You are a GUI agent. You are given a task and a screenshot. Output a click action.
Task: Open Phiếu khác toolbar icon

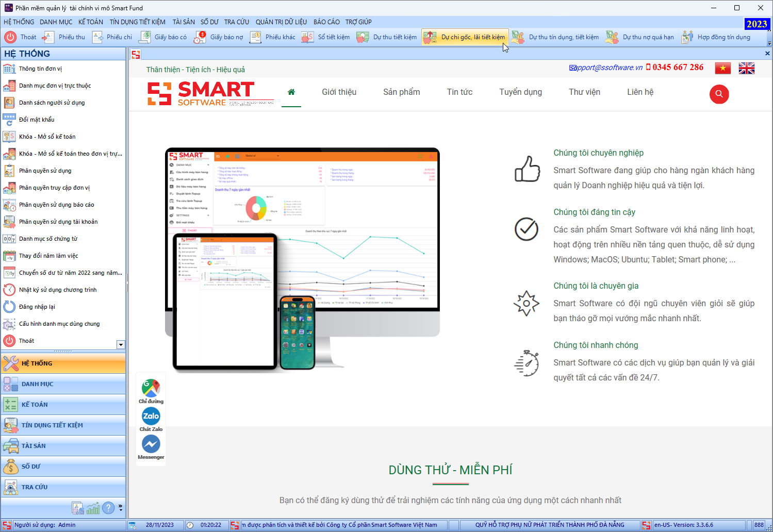[x=255, y=37]
